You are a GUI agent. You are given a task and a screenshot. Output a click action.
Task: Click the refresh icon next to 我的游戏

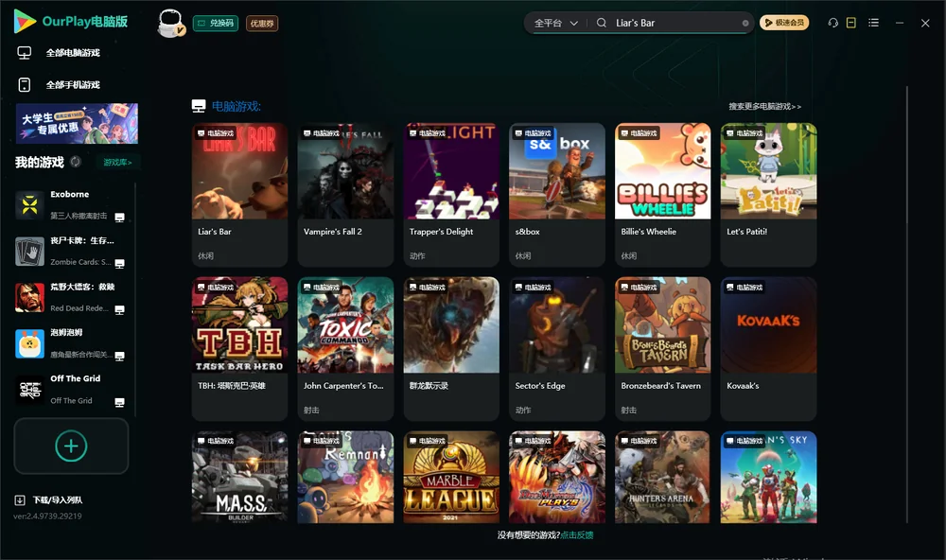point(76,162)
